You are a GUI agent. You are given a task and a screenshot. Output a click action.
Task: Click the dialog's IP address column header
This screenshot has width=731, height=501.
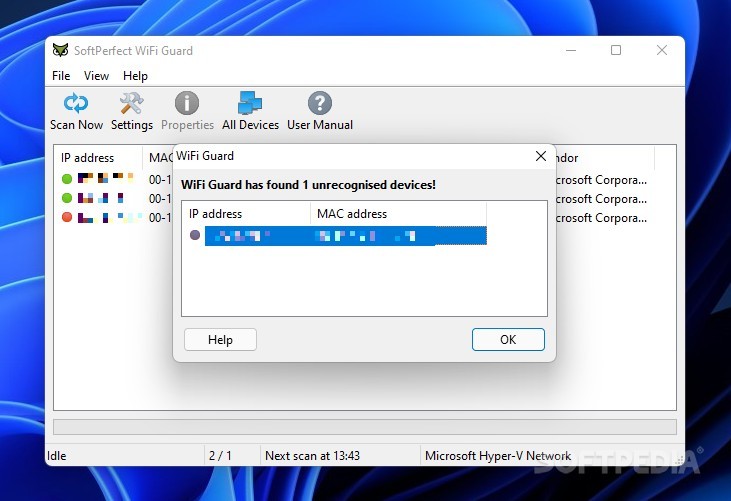(246, 213)
